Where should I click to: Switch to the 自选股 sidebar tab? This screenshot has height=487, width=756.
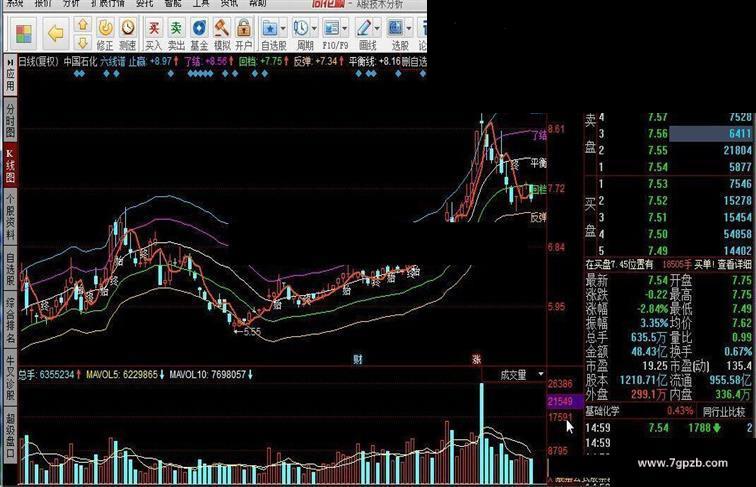[10, 268]
